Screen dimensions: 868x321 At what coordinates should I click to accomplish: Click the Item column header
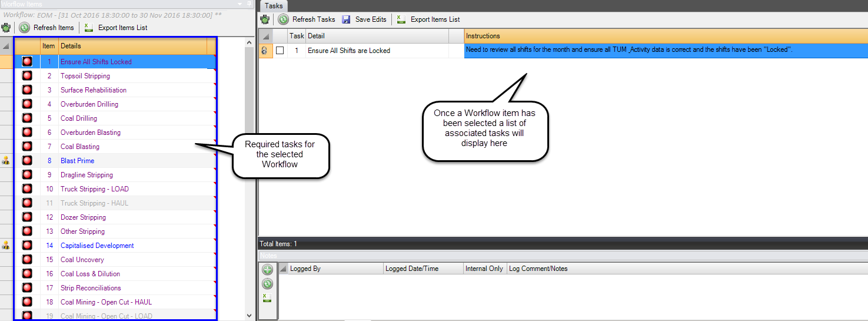[49, 46]
